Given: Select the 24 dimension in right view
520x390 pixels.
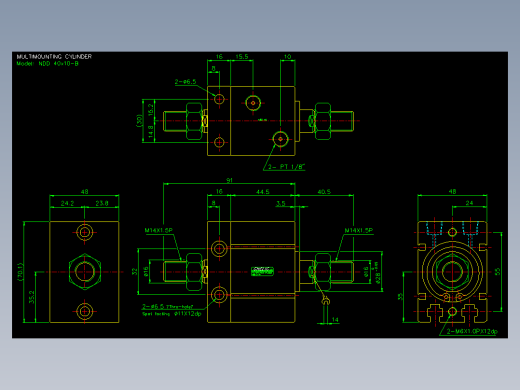Looking at the screenshot, I should [x=469, y=203].
